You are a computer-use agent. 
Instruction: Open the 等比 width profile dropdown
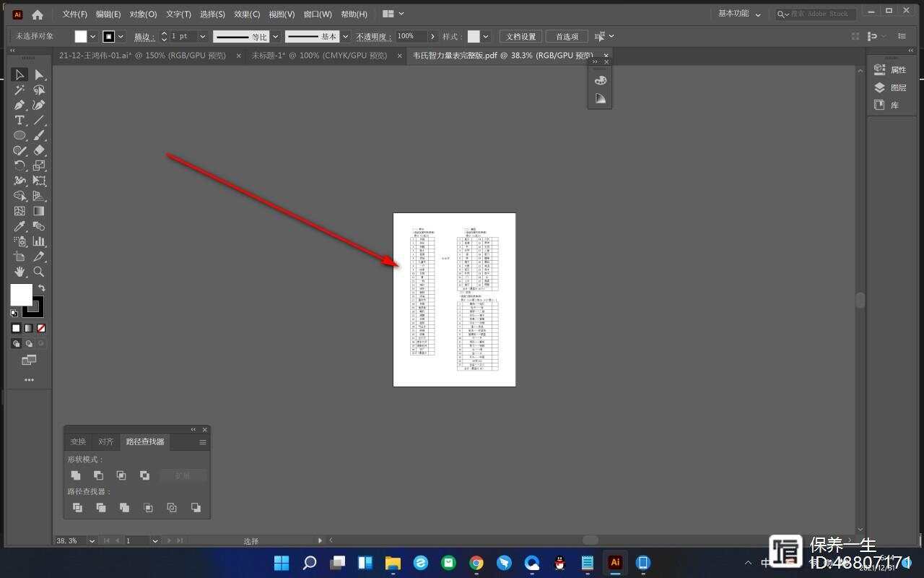pos(276,36)
